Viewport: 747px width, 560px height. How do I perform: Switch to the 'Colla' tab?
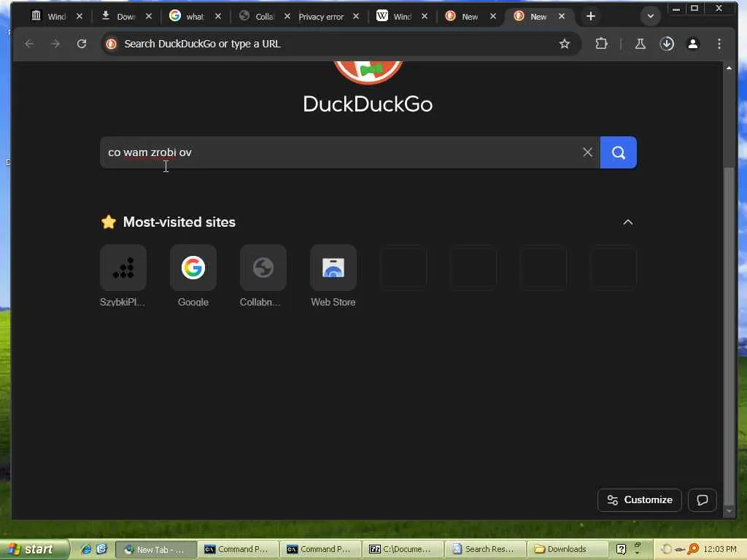[x=258, y=16]
